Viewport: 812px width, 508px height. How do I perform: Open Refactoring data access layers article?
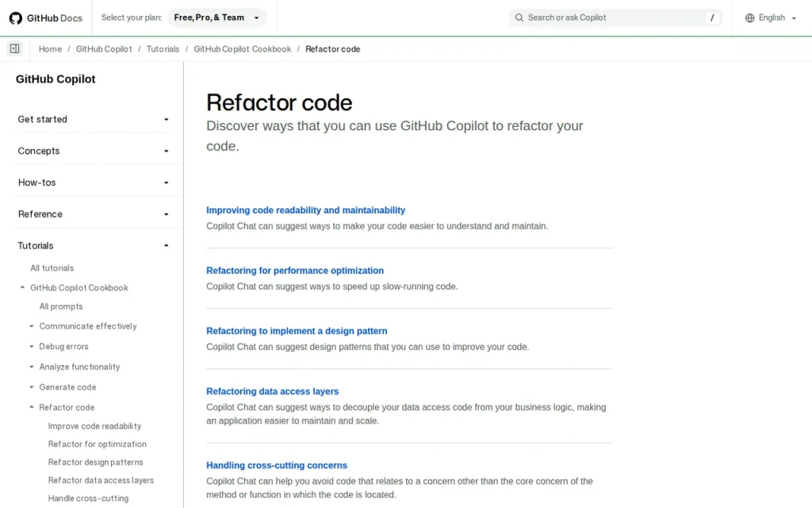tap(273, 391)
